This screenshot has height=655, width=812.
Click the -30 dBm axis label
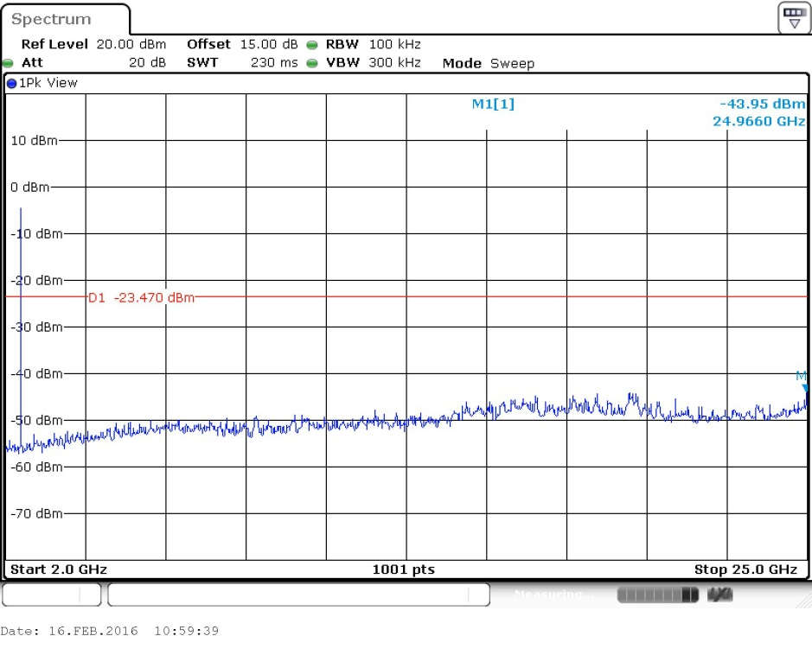coord(36,327)
